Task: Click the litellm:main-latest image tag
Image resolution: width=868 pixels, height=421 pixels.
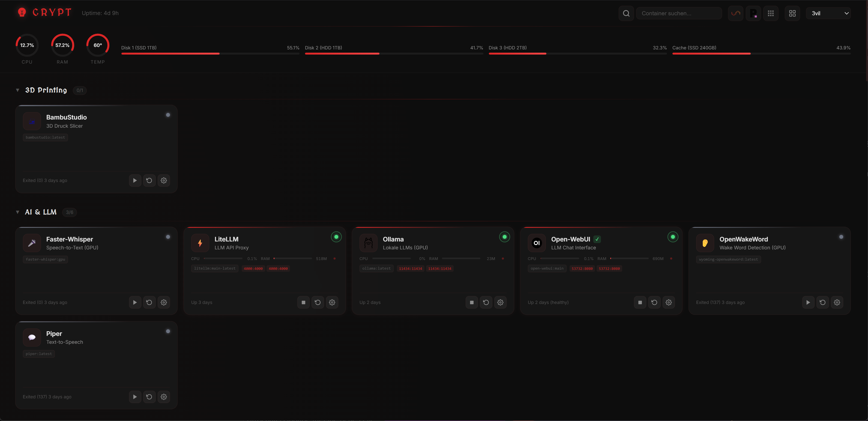Action: pos(215,268)
